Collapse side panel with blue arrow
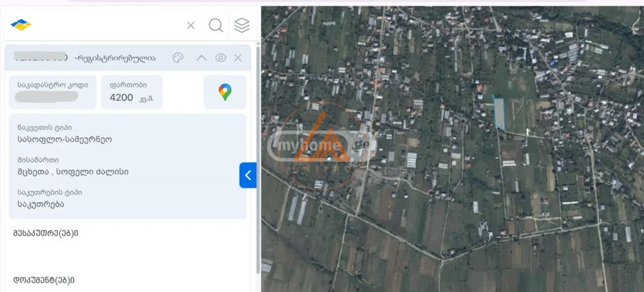Image resolution: width=644 pixels, height=292 pixels. 248,175
